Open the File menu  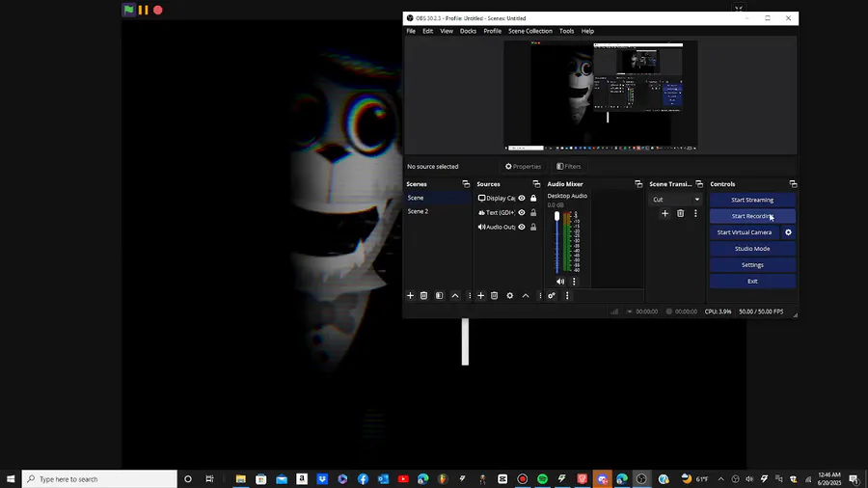click(x=411, y=31)
